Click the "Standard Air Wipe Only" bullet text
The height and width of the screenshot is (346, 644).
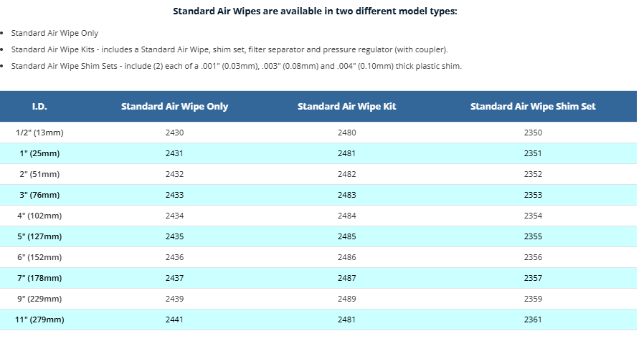55,34
